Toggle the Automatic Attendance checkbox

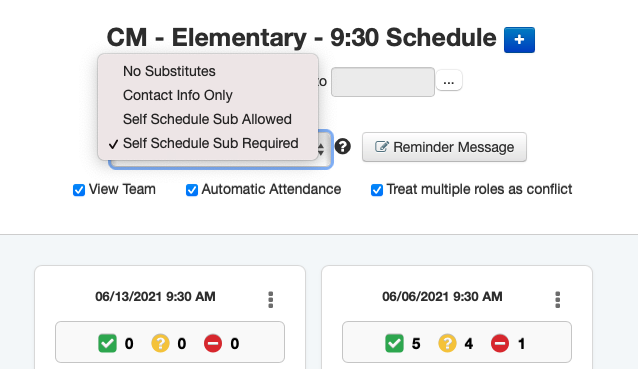click(x=192, y=190)
